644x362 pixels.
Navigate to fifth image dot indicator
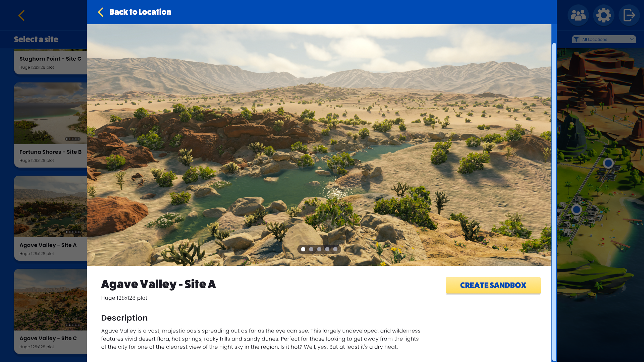pos(335,249)
